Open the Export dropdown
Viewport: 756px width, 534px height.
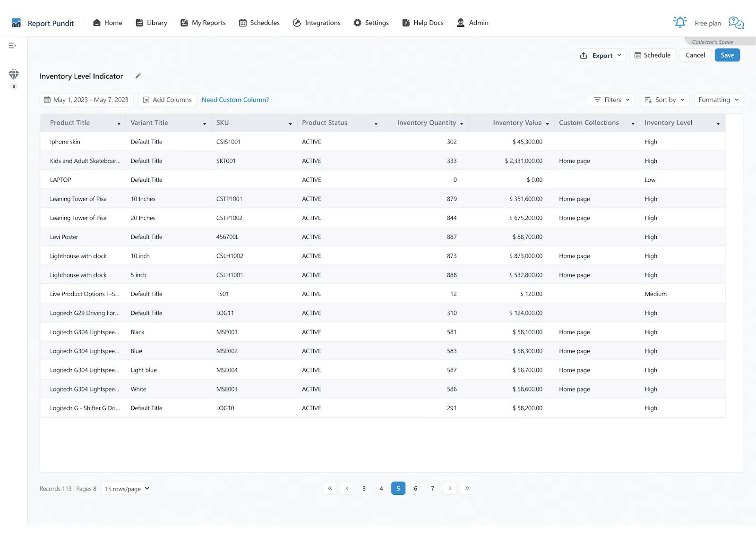point(601,55)
